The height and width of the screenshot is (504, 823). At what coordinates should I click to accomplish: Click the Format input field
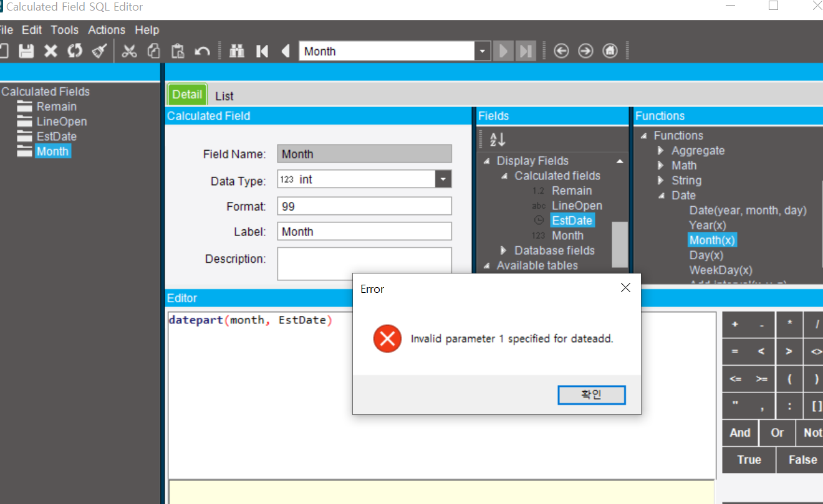364,206
